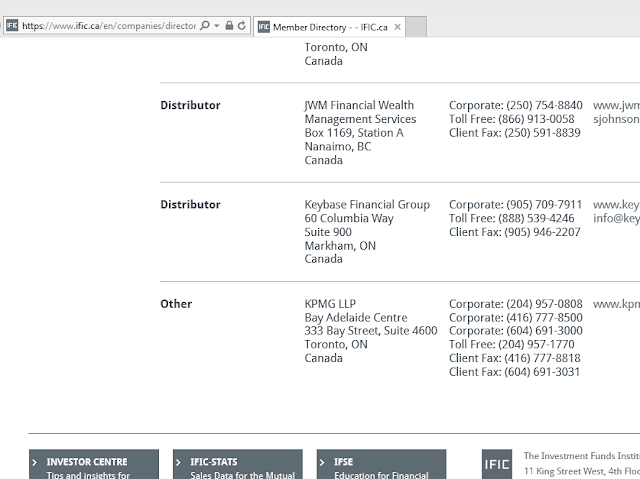Screen dimensions: 640x479
Task: Open the Keybase Financial website link
Action: tap(616, 204)
